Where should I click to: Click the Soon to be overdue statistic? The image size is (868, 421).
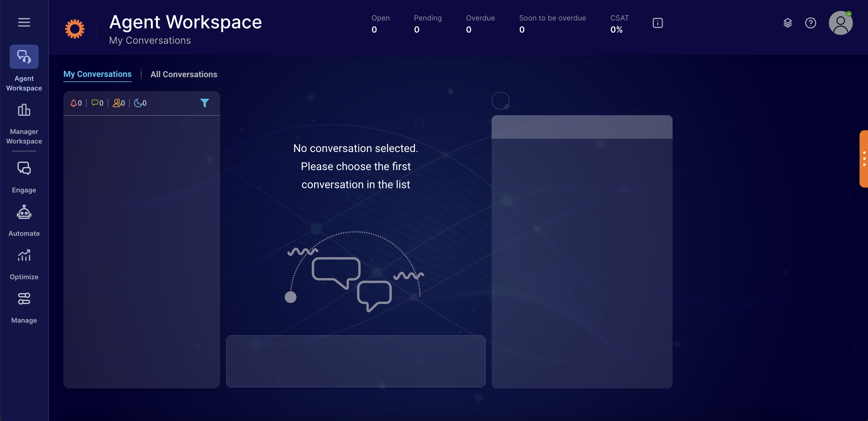click(552, 24)
